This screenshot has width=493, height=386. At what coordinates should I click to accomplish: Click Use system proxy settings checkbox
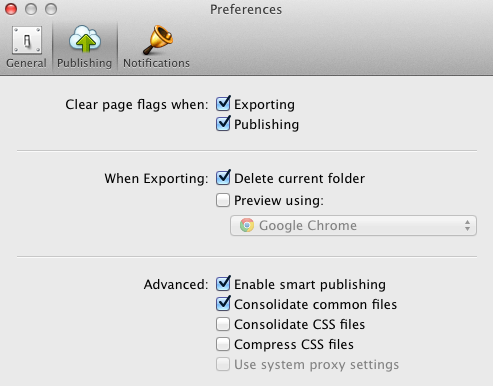[x=223, y=364]
